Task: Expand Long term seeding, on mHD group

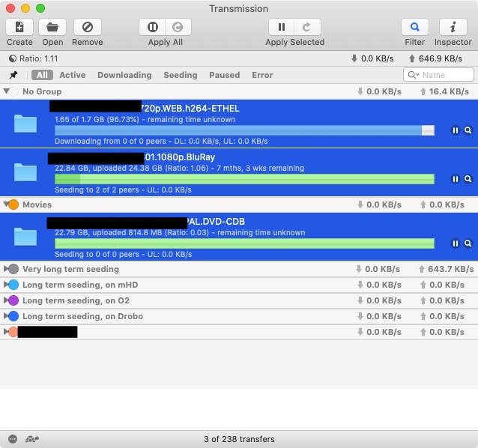Action: pyautogui.click(x=5, y=285)
